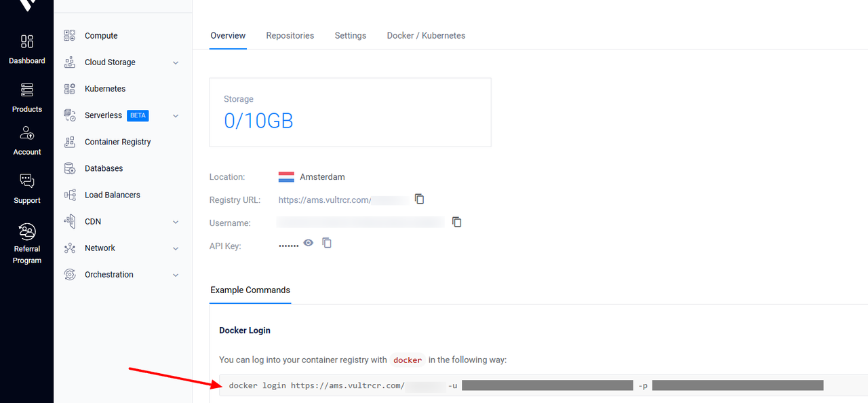
Task: Click the BETA badge beside Serverless
Action: pos(138,115)
